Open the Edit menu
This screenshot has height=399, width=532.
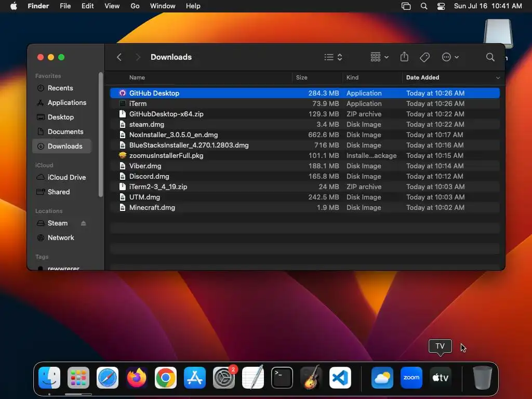(x=87, y=6)
